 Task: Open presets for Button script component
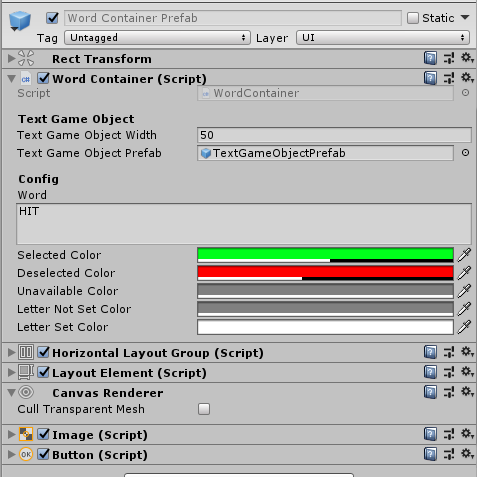click(449, 454)
